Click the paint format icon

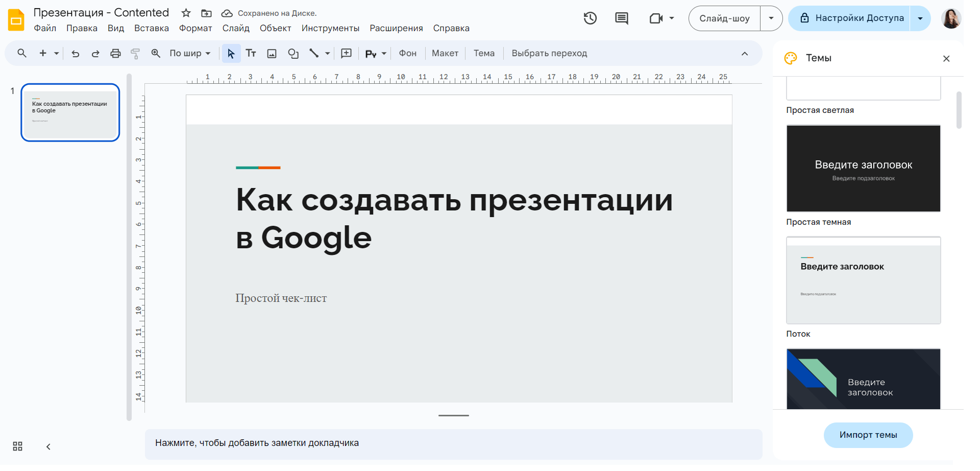(x=135, y=53)
